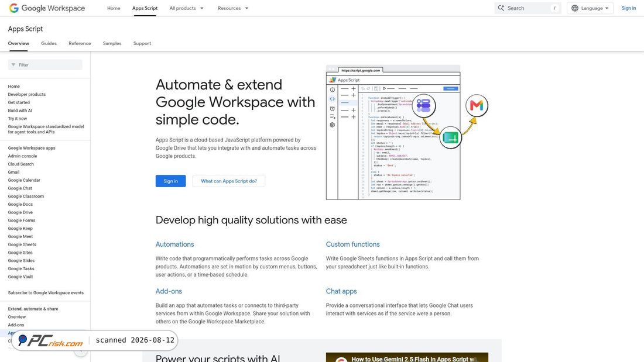Switch to the Overview tab
Screen dimensions: 644x362
19,43
